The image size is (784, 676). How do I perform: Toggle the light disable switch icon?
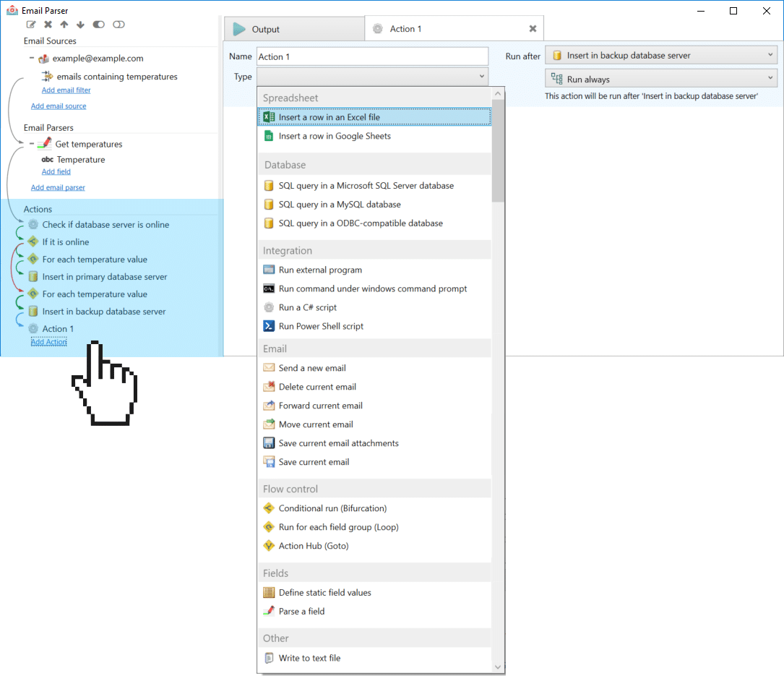pyautogui.click(x=119, y=25)
